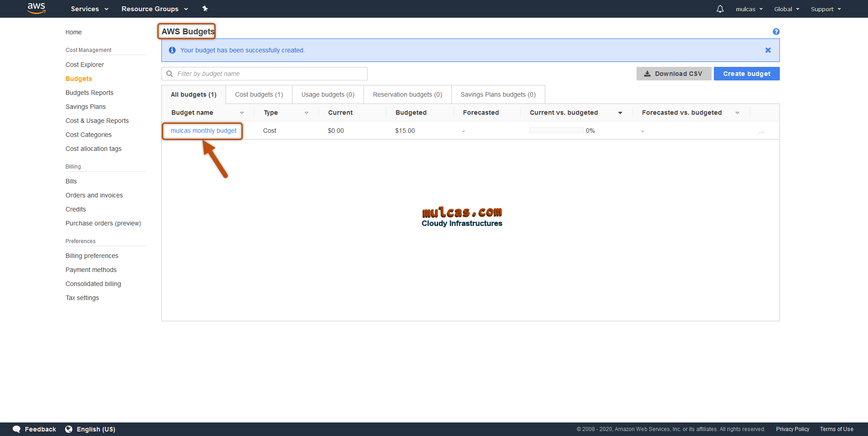This screenshot has width=868, height=436.
Task: Click the English (US) language globe
Action: pyautogui.click(x=69, y=429)
